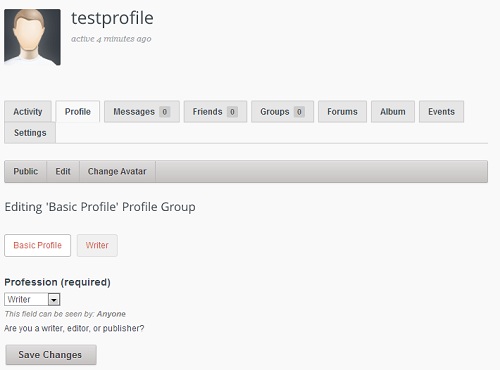Open the Groups tab
Screen dimensions: 500x370
click(282, 111)
